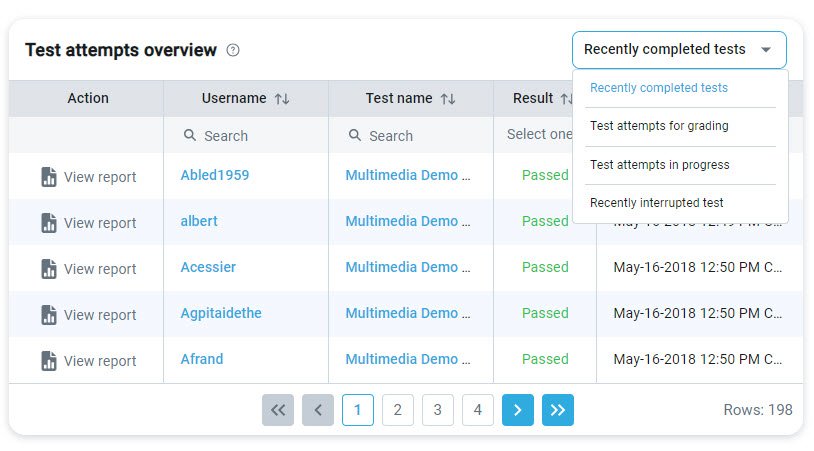Collapse the Recently completed tests dropdown
The image size is (814, 451).
[x=766, y=50]
